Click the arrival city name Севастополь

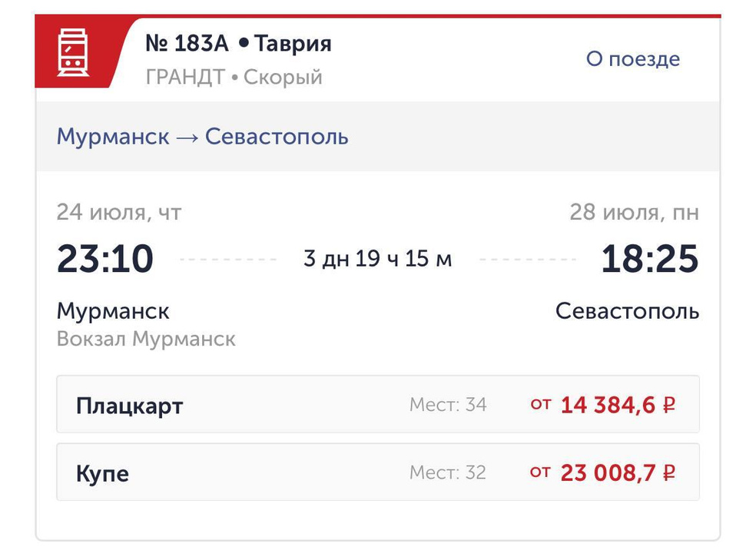[x=627, y=311]
